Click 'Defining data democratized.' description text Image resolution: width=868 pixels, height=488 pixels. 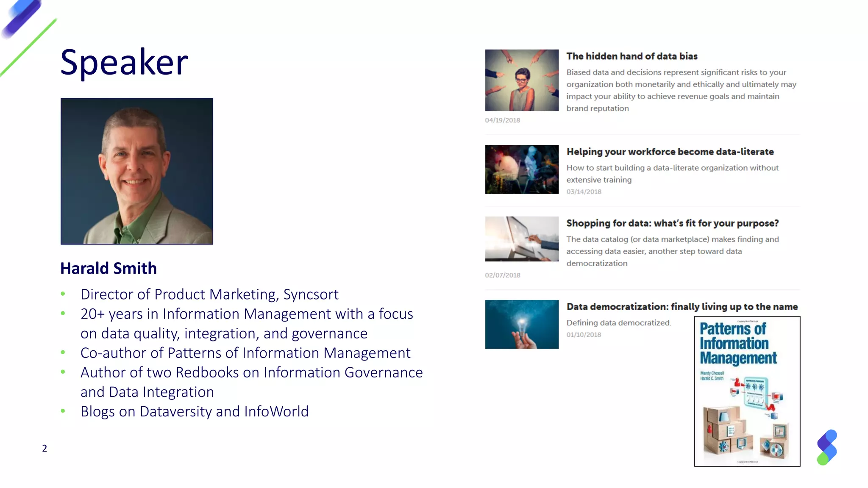coord(618,323)
